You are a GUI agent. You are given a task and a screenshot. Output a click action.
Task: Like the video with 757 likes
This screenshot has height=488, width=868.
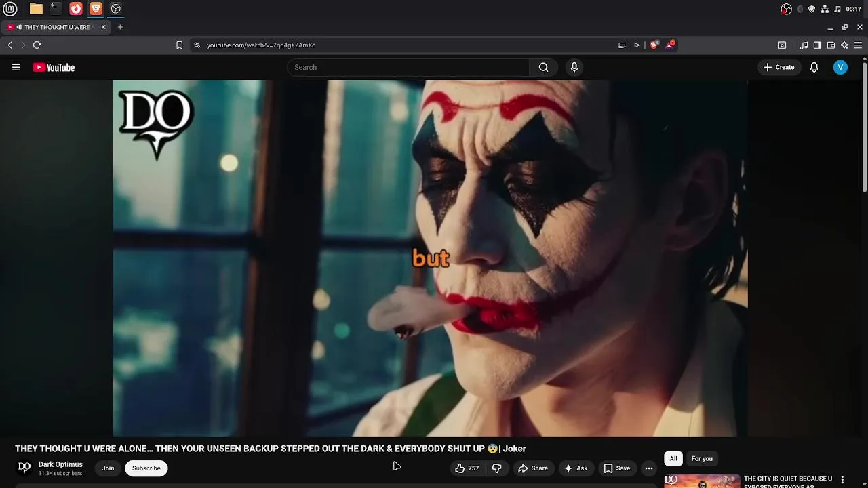pos(468,468)
